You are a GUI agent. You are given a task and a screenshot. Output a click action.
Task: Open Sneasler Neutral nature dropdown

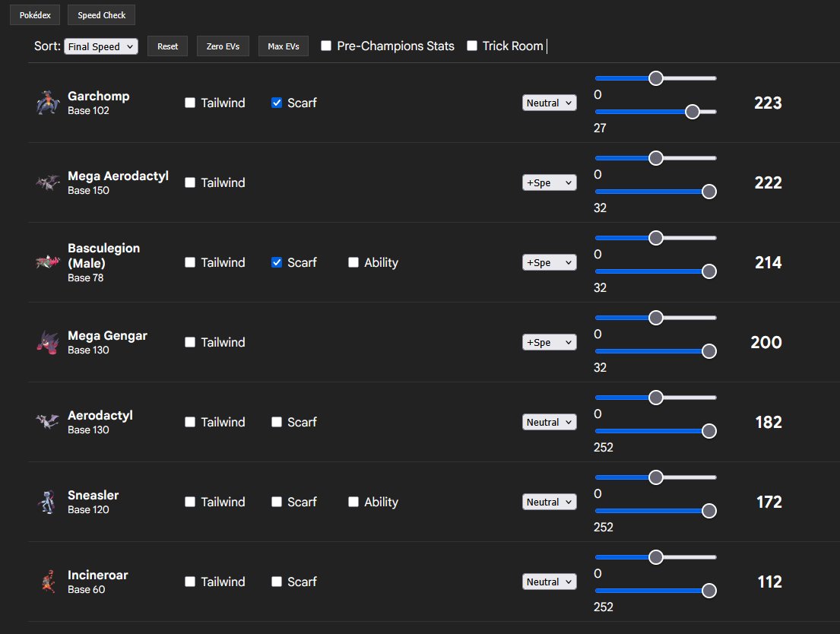tap(549, 502)
